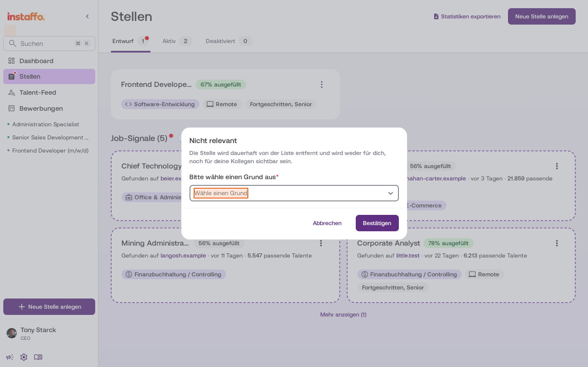Screen dimensions: 588x367
Task: Open the Mining Administrator card's options menu
Action: [321, 243]
